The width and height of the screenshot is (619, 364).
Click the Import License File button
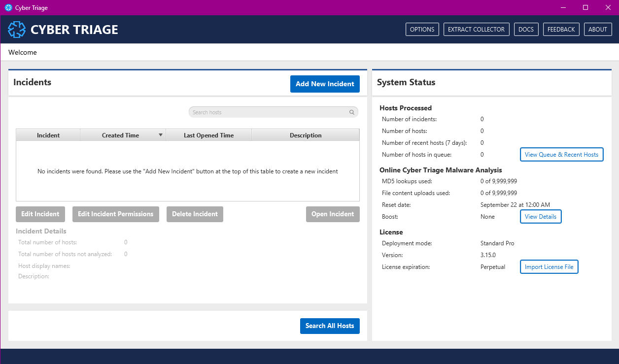[x=549, y=267]
